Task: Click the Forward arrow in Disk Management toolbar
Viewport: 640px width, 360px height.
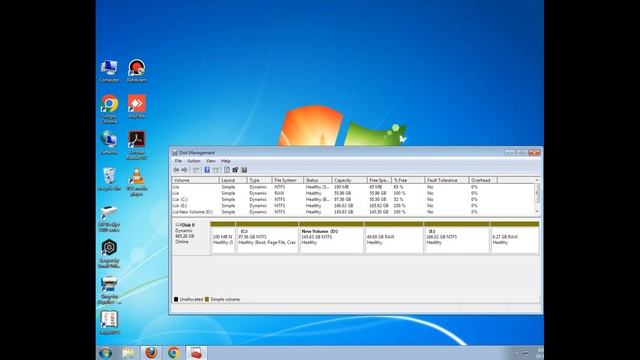Action: coord(184,170)
